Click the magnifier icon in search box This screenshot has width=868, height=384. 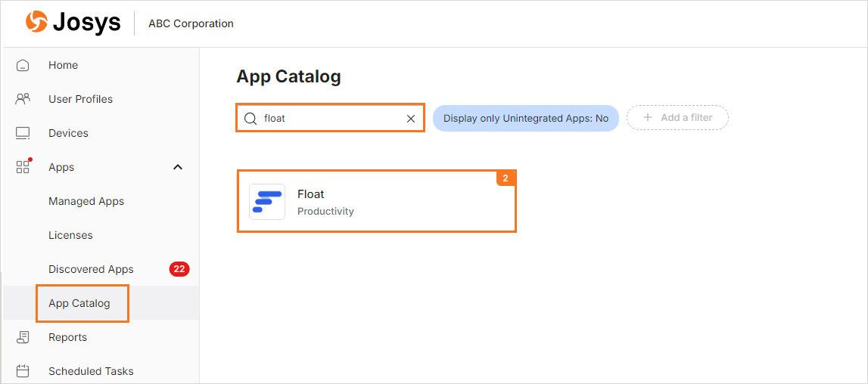250,119
